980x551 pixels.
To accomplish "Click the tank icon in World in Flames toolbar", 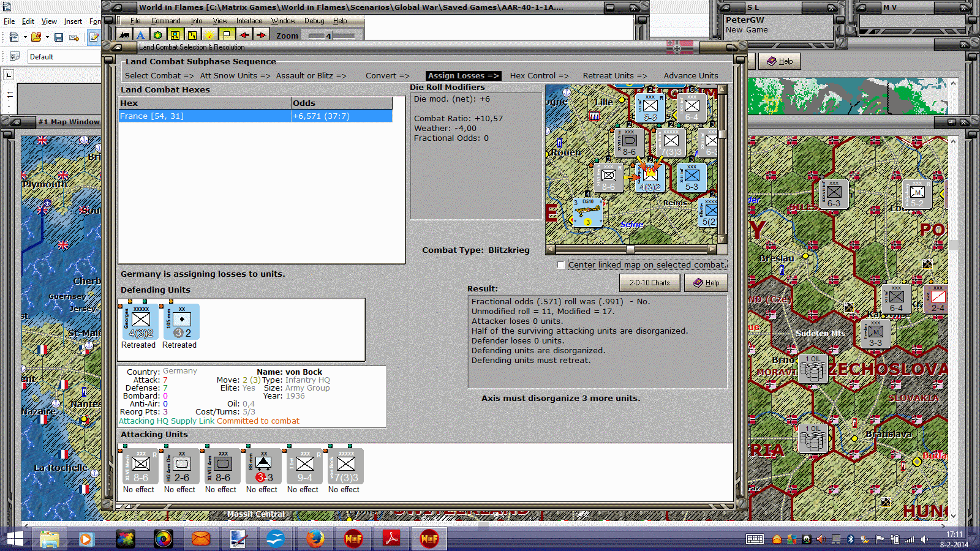I will click(124, 36).
